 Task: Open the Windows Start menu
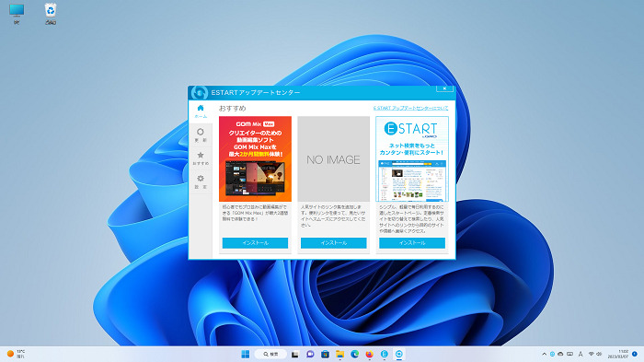click(246, 355)
